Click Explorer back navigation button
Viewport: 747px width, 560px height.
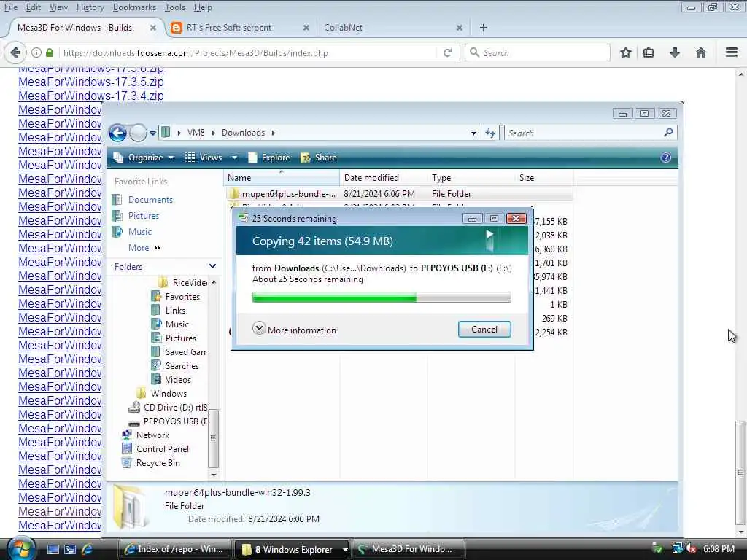pos(117,133)
